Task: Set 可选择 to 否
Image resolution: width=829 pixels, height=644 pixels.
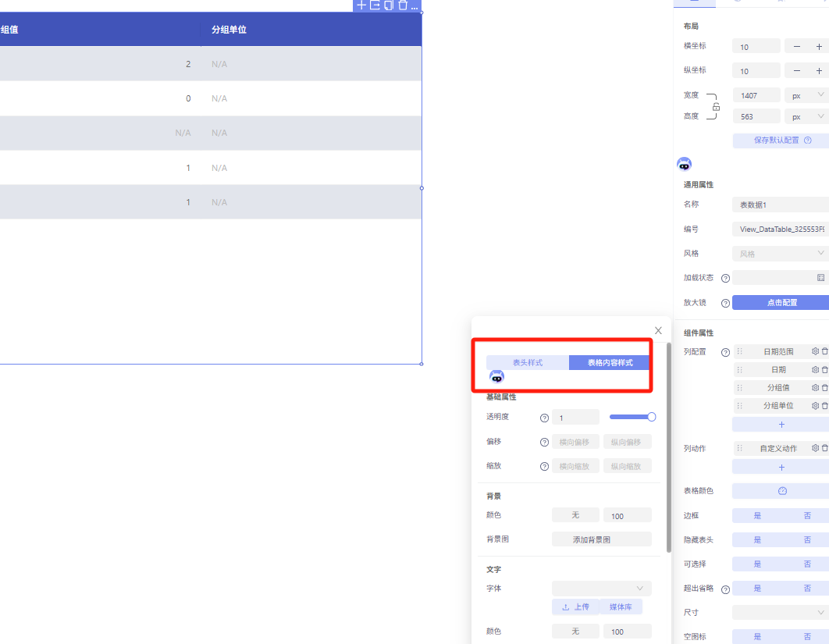Action: pos(807,564)
